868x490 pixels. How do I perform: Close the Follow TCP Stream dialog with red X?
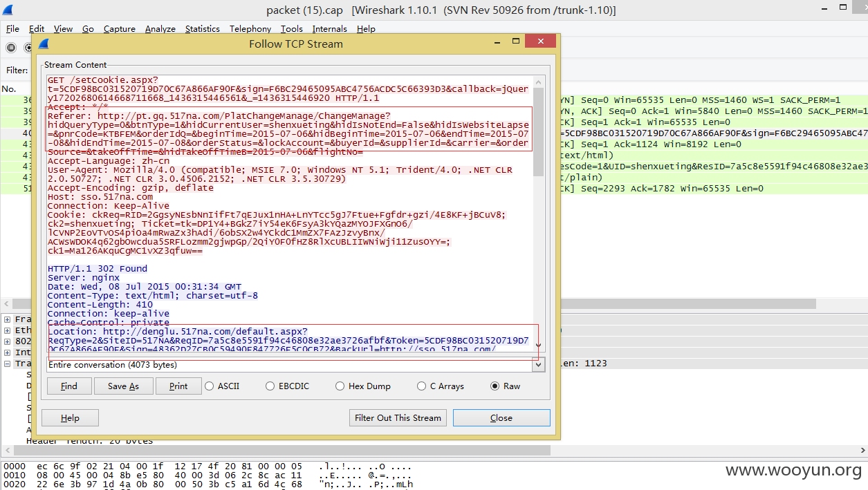[x=539, y=41]
